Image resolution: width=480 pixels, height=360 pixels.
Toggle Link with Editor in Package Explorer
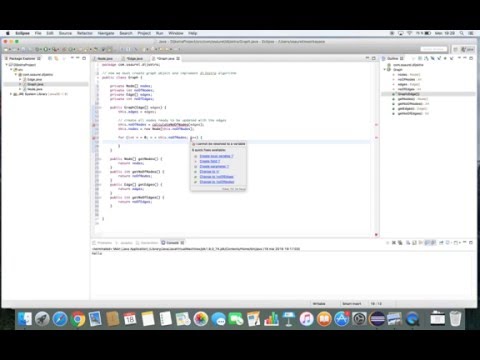tap(56, 58)
